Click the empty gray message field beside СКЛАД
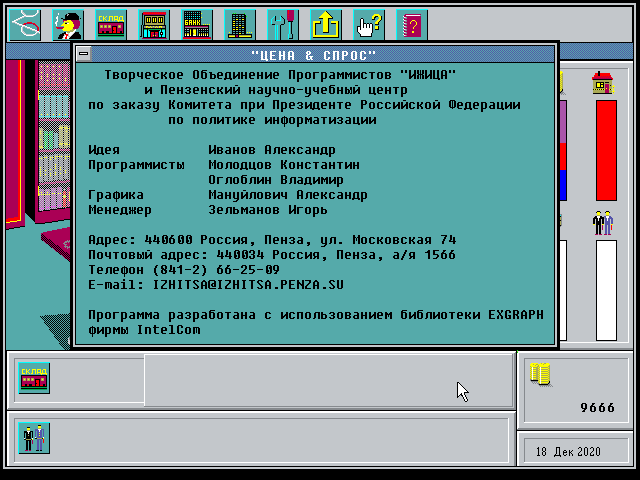This screenshot has width=640, height=480. click(x=329, y=380)
